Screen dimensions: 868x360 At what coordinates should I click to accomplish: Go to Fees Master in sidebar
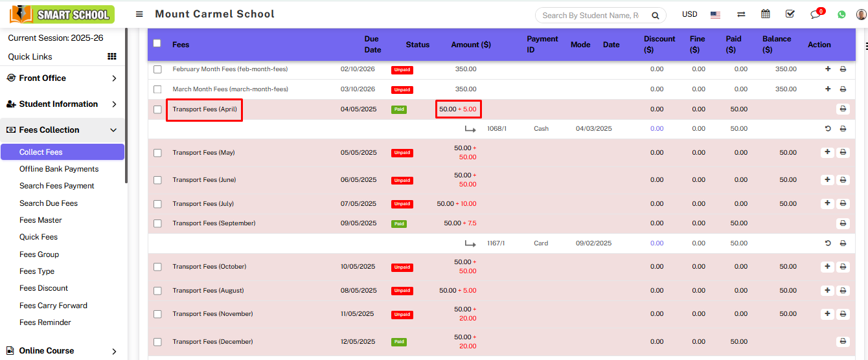[x=41, y=220]
